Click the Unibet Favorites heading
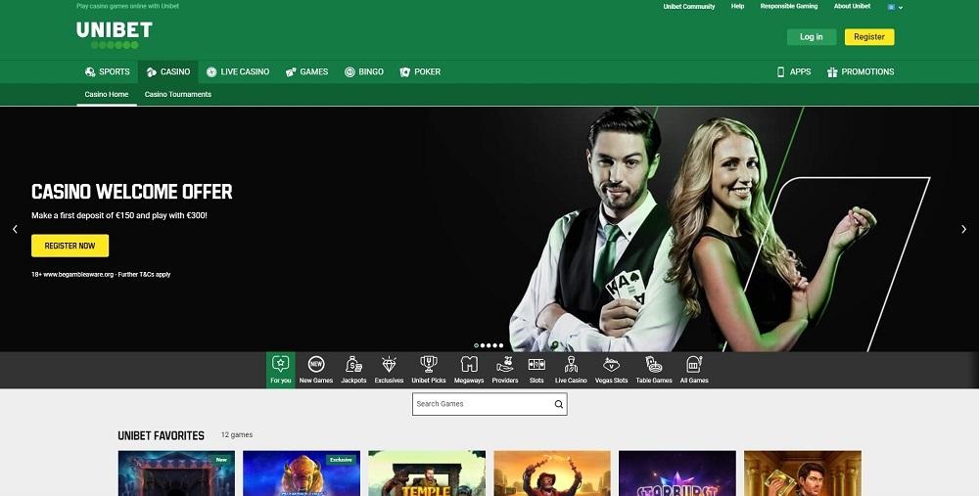This screenshot has height=496, width=980. click(162, 435)
